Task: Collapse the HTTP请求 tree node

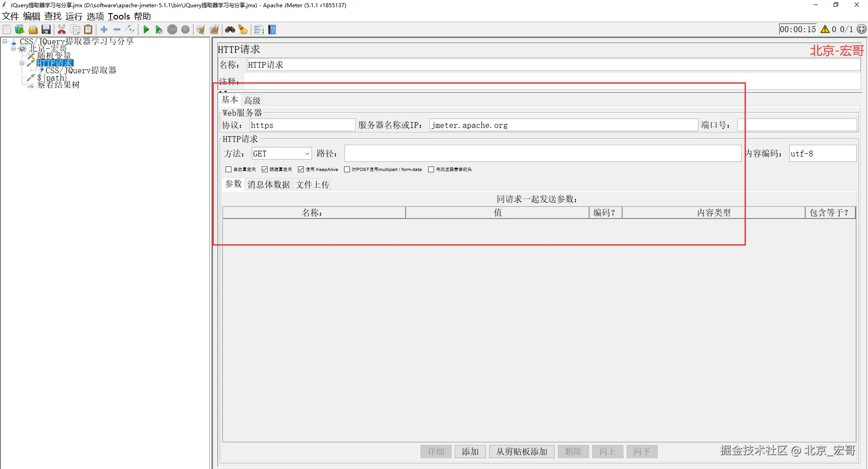Action: click(x=22, y=63)
